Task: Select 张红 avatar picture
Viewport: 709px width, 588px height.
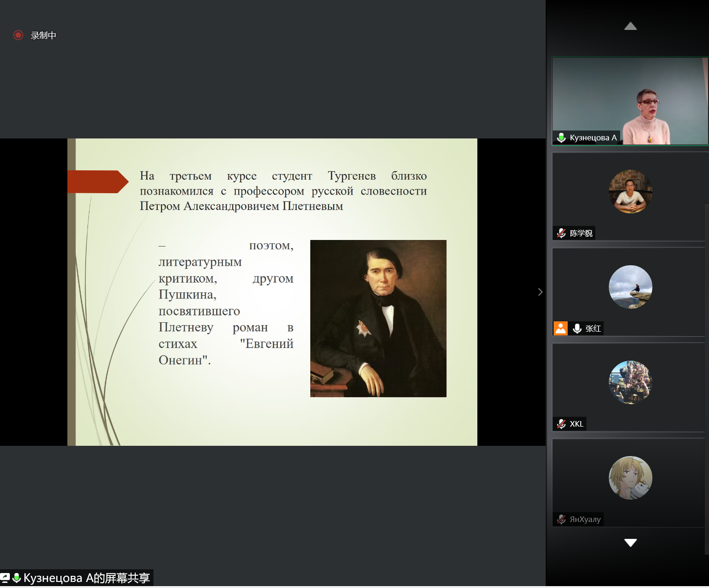Action: (630, 287)
